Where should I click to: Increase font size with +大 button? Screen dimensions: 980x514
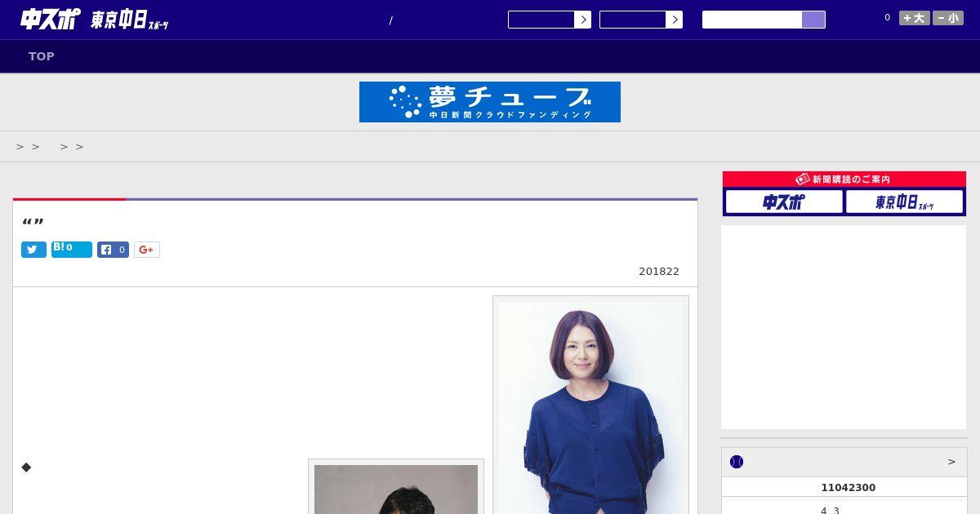tap(915, 18)
